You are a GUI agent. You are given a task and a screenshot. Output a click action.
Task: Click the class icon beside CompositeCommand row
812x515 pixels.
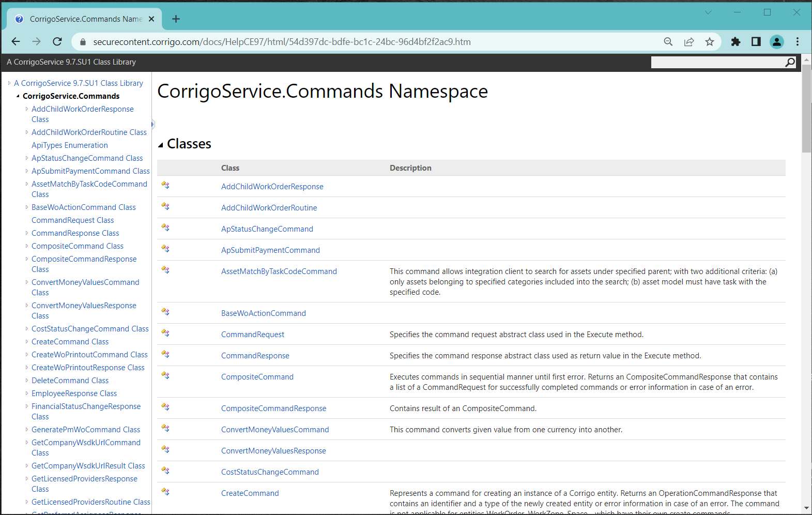coord(165,375)
